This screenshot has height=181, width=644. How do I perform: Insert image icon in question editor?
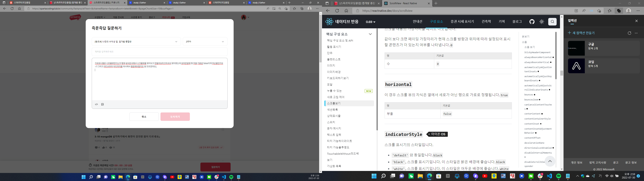102,104
